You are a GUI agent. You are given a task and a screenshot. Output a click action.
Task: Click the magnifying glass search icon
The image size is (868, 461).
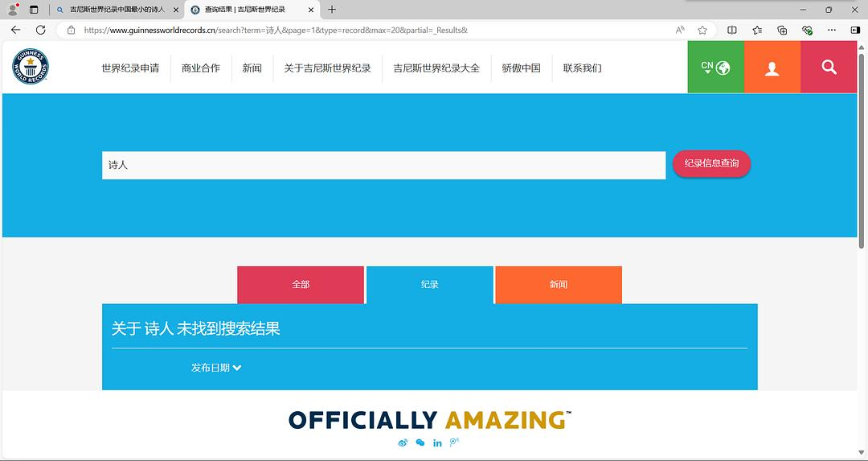(x=829, y=68)
